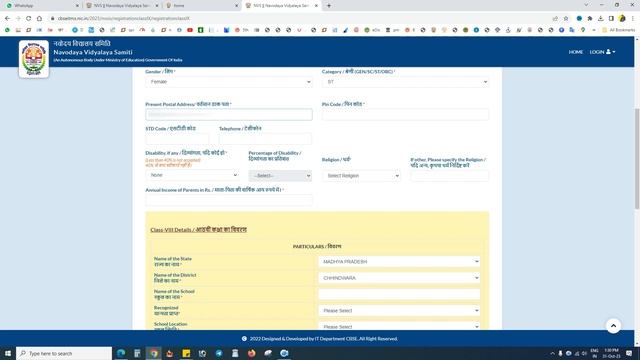Open Telegram from the taskbar
640x360 pixels.
pos(219,353)
